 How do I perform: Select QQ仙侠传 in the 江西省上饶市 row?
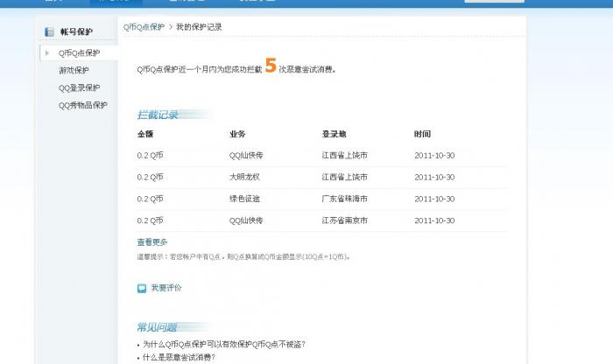coord(246,156)
